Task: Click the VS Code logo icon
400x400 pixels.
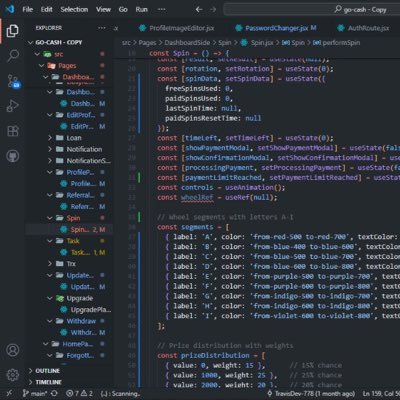Action: point(10,9)
